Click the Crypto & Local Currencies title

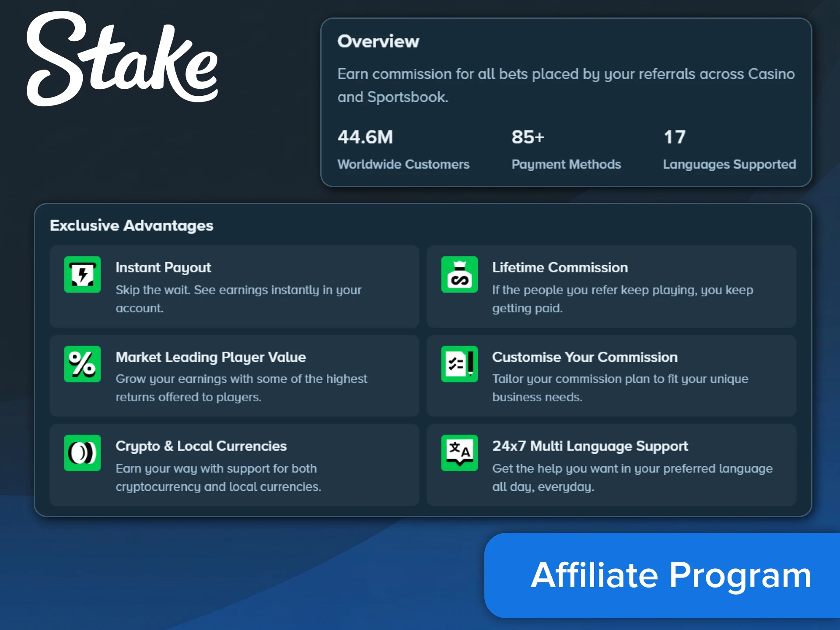point(201,446)
